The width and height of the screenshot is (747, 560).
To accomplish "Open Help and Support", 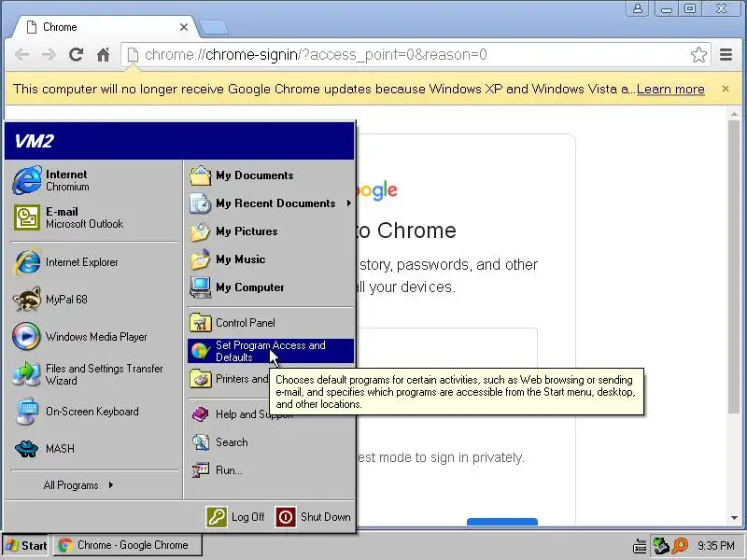I will (x=270, y=414).
